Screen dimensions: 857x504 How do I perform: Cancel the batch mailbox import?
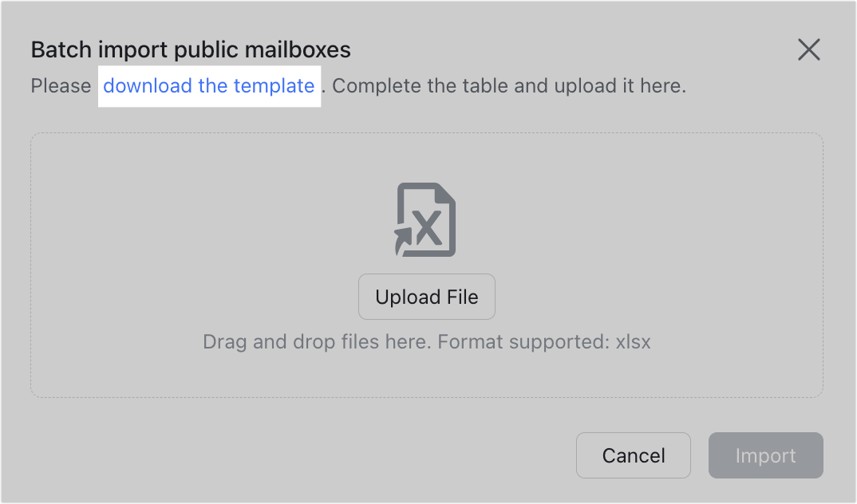tap(633, 455)
